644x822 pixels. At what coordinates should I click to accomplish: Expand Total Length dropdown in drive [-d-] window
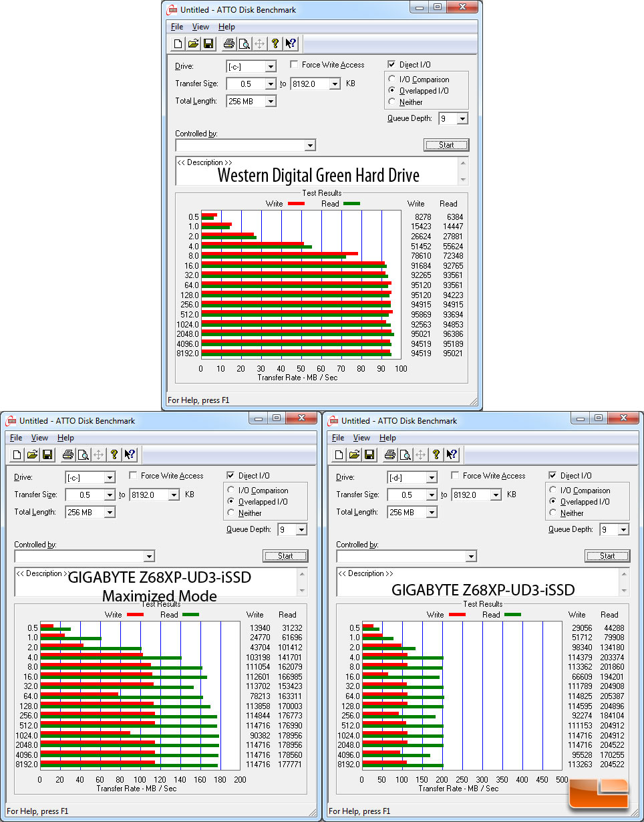(432, 513)
